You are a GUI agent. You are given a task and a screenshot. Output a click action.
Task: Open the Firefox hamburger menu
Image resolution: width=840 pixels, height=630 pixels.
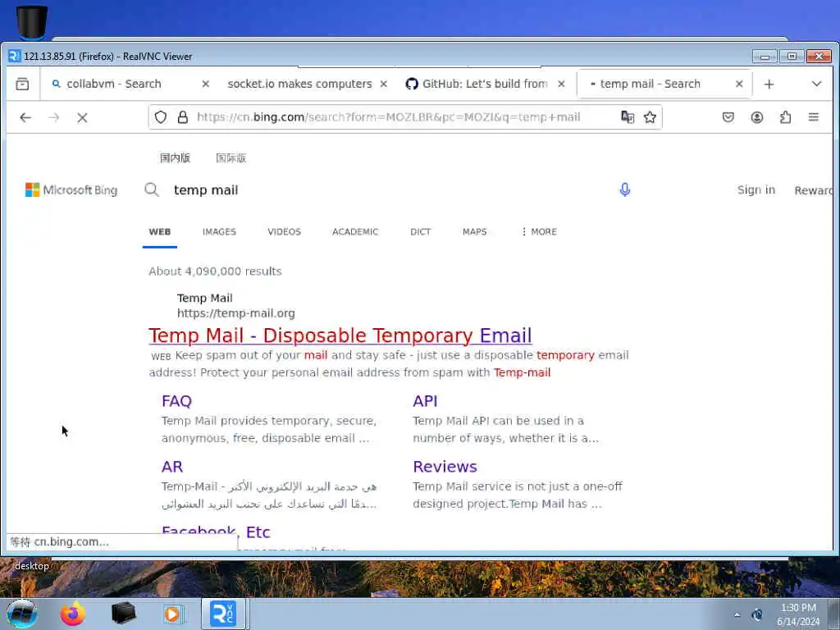pyautogui.click(x=813, y=116)
